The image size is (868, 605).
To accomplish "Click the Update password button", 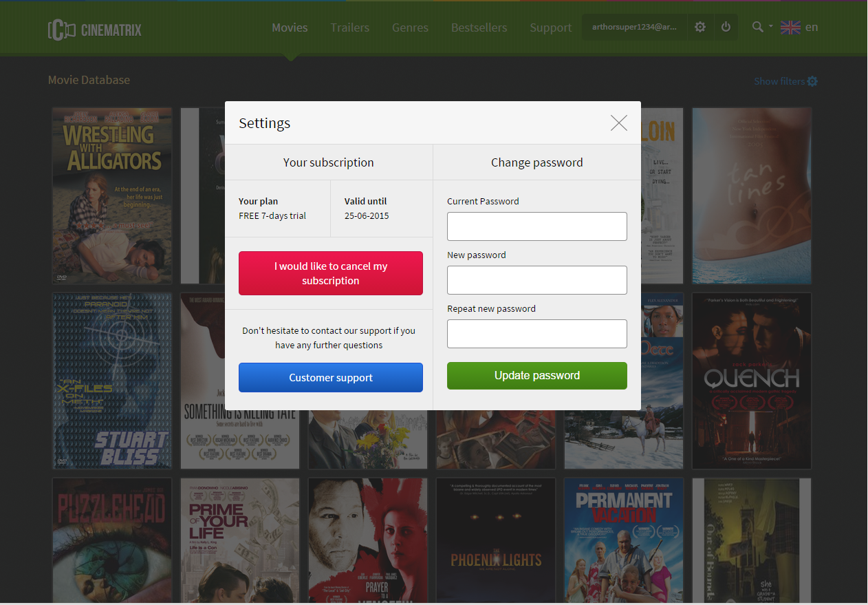I will coord(537,376).
